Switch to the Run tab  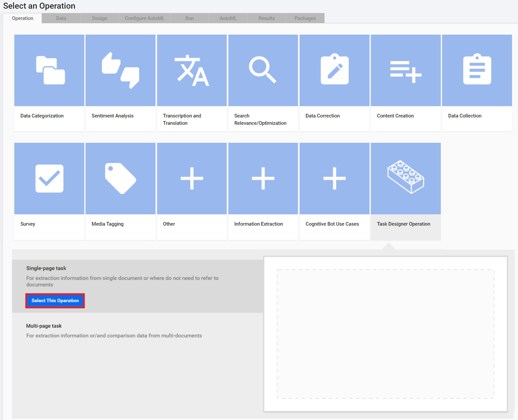click(x=189, y=18)
